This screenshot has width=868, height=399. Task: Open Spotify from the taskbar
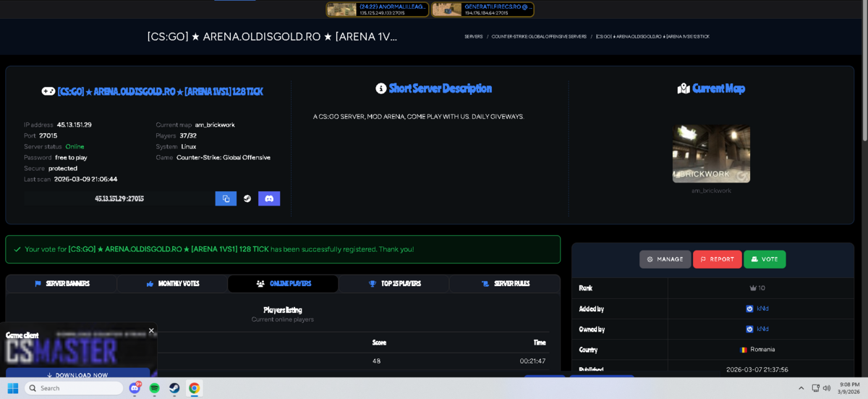(155, 388)
